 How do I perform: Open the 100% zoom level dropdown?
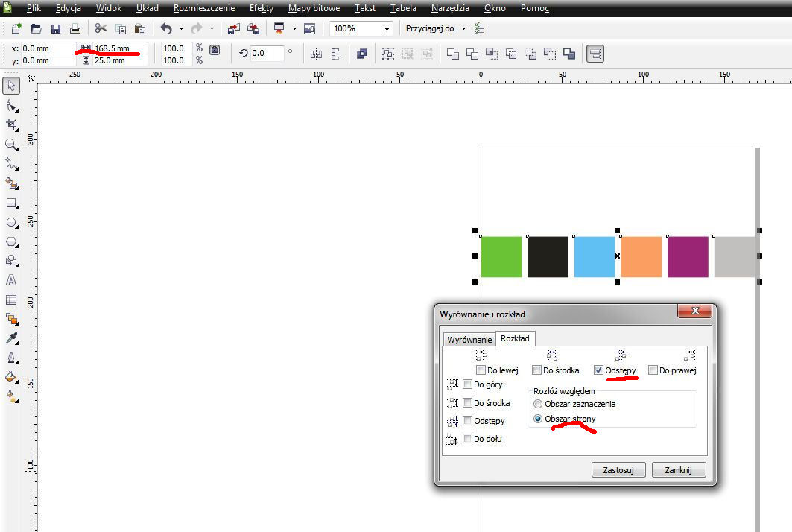tap(387, 29)
